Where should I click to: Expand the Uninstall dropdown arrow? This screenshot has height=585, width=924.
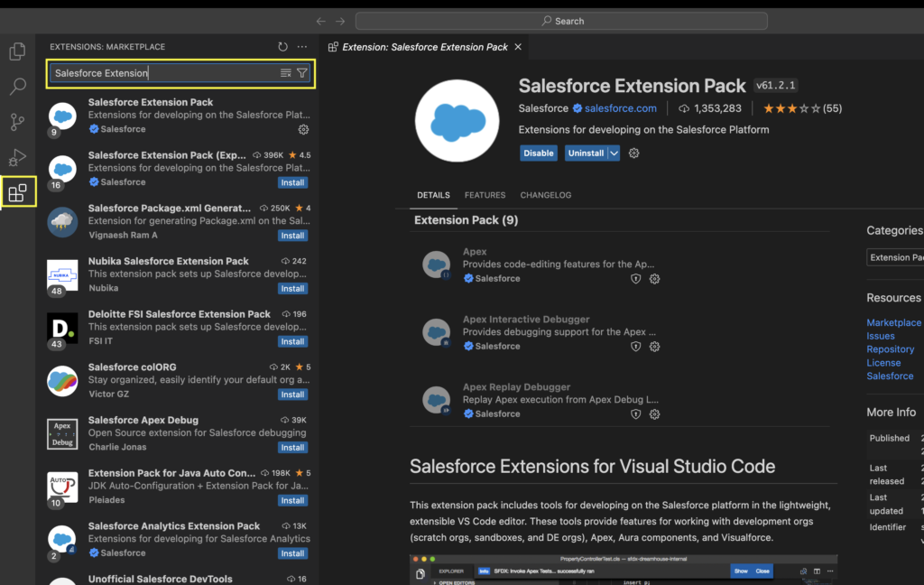(x=614, y=153)
